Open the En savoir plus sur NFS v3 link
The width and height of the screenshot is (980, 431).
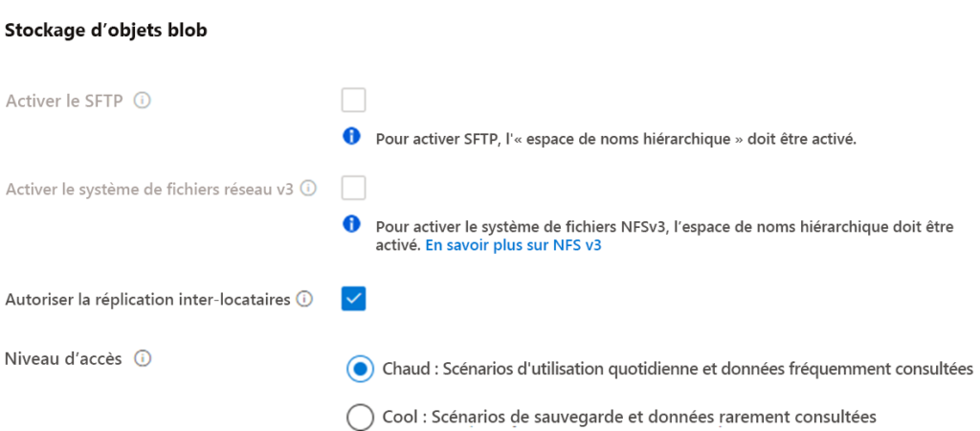[513, 246]
